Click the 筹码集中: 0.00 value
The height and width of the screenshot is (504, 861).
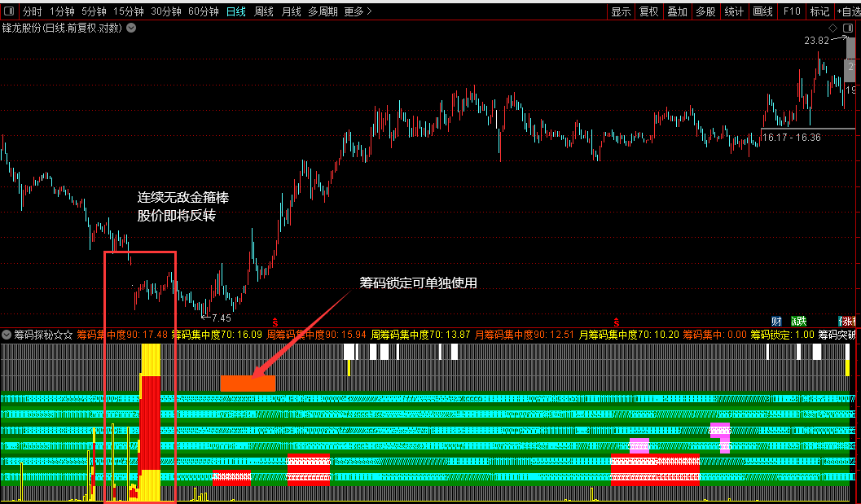tap(715, 335)
